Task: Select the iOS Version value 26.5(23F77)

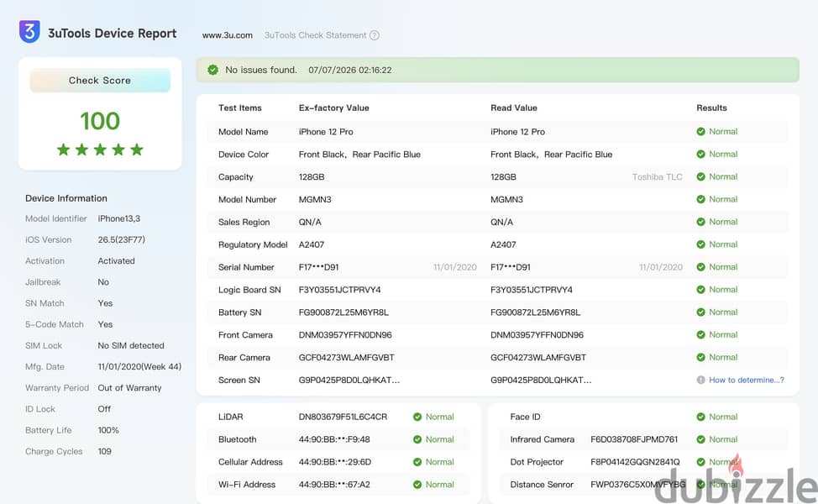Action: [x=121, y=239]
